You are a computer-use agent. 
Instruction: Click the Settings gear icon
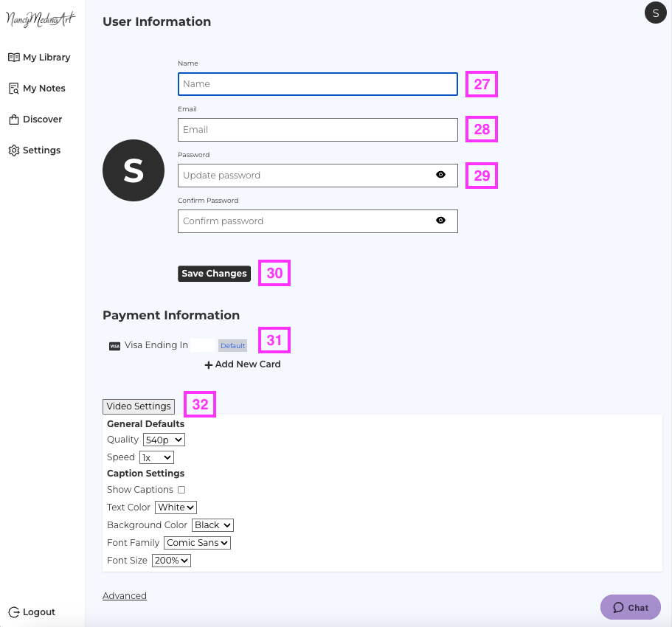14,150
